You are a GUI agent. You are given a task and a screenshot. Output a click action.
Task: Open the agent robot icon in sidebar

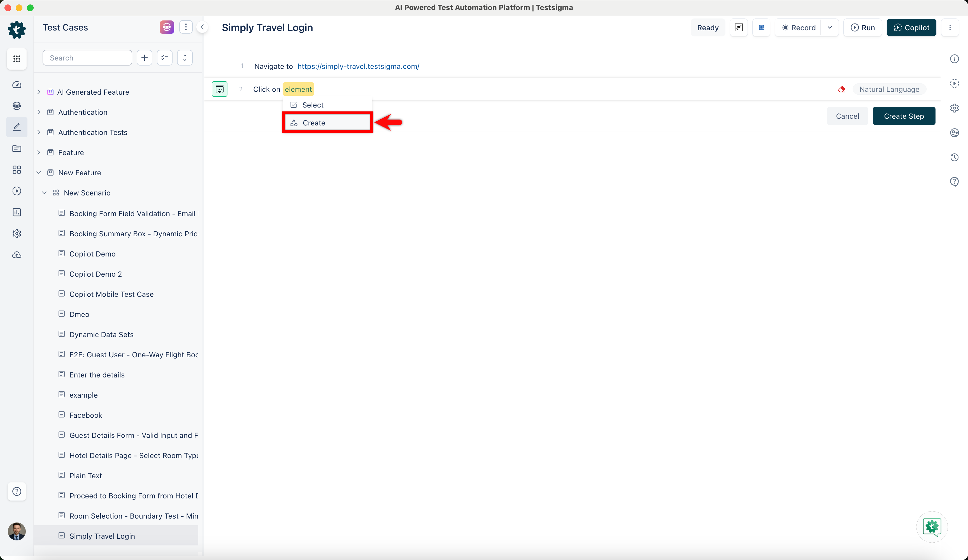(17, 106)
